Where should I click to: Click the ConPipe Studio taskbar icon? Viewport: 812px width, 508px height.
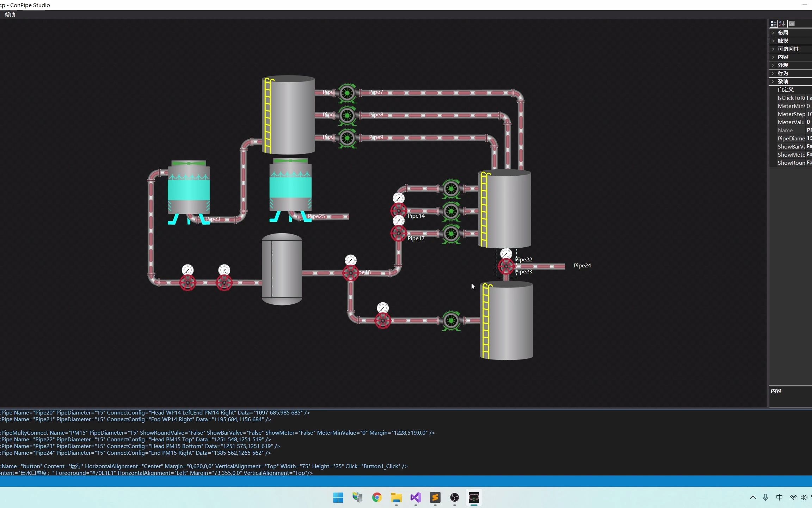pos(474,497)
